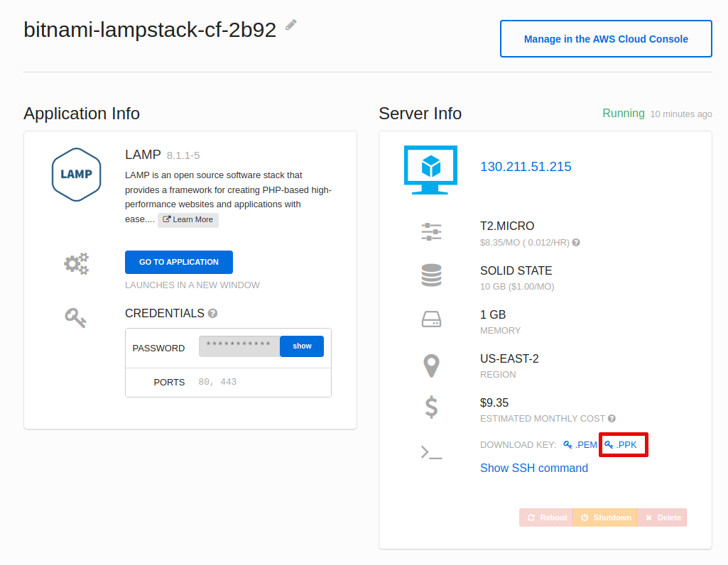Image resolution: width=728 pixels, height=565 pixels.
Task: Click the sliders icon next to T2.MICRO
Action: point(431,231)
